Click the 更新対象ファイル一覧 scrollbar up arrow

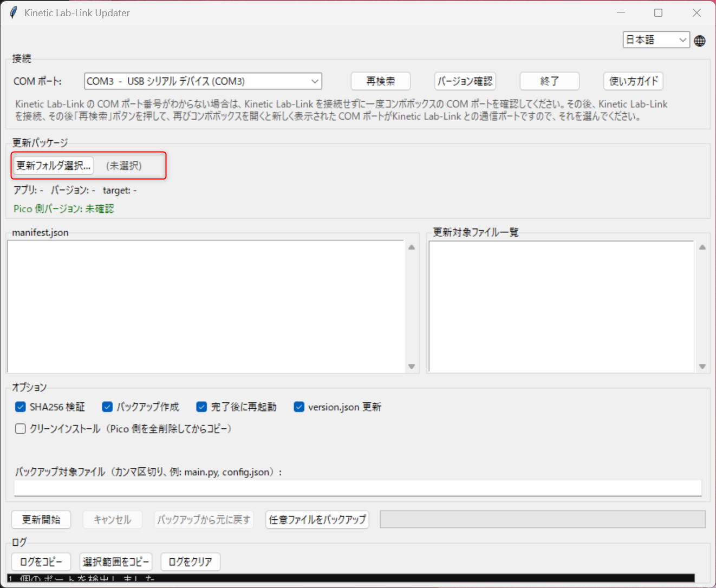coord(702,247)
